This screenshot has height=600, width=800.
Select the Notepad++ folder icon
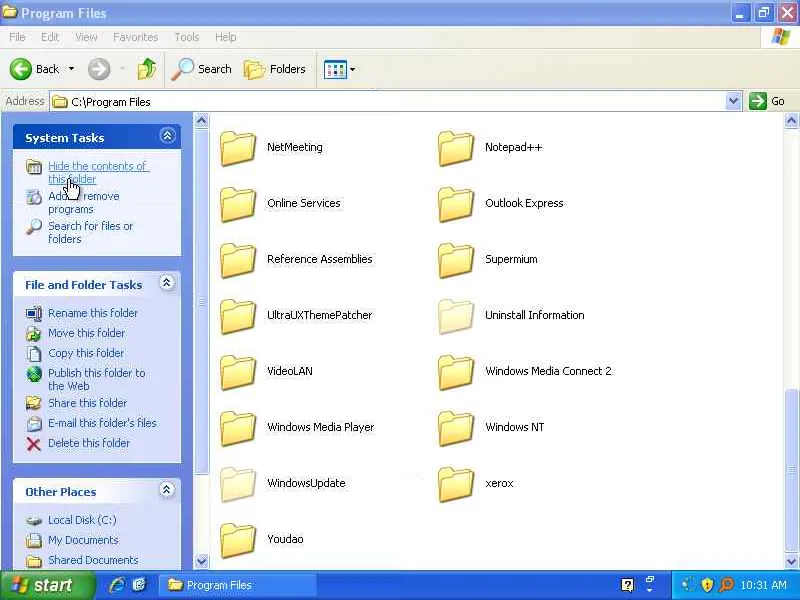click(456, 148)
